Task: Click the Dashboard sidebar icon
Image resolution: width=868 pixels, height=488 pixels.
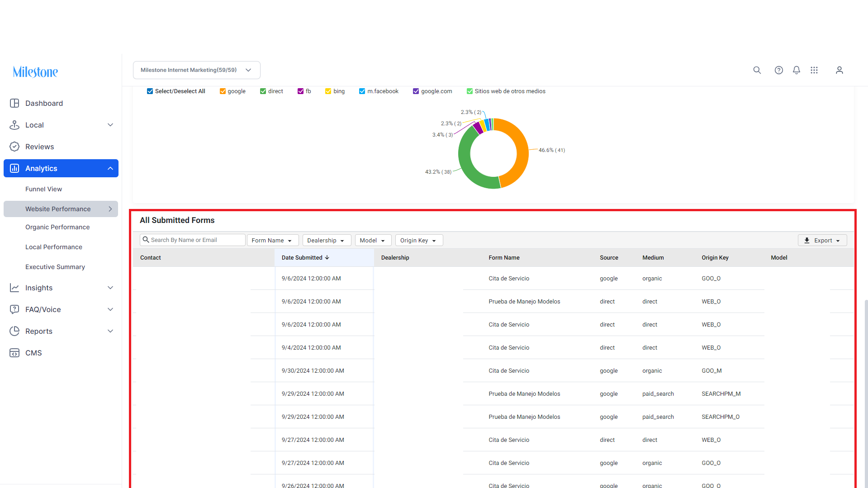Action: 14,103
